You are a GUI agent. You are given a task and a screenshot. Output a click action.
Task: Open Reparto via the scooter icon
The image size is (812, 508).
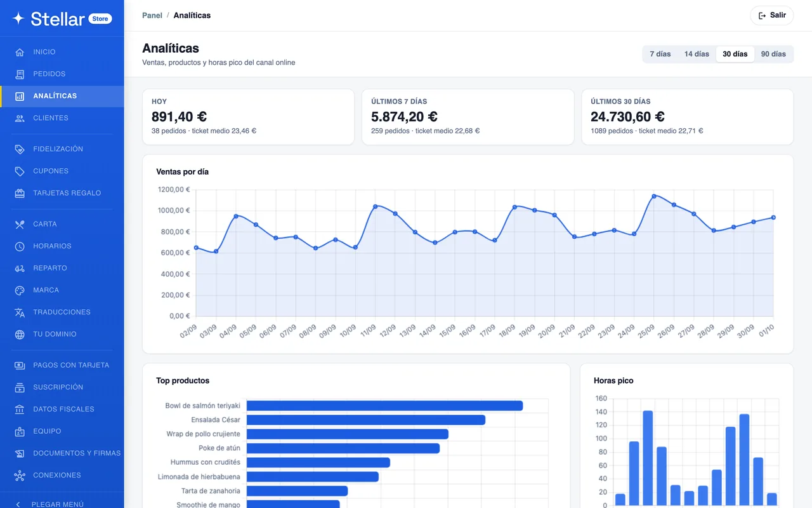20,269
